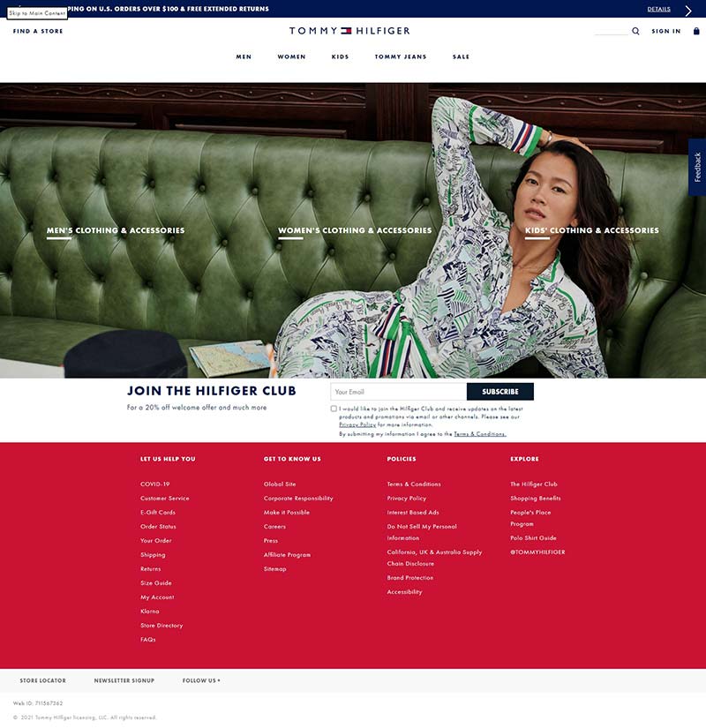Open Women's Clothing & Accessories banner link
Image resolution: width=706 pixels, height=728 pixels.
355,230
